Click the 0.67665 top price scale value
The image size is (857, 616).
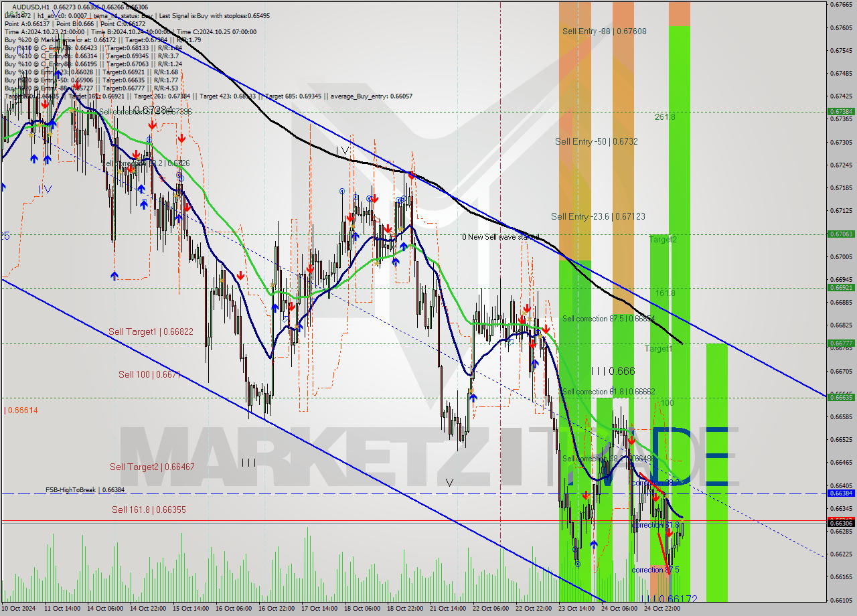841,4
